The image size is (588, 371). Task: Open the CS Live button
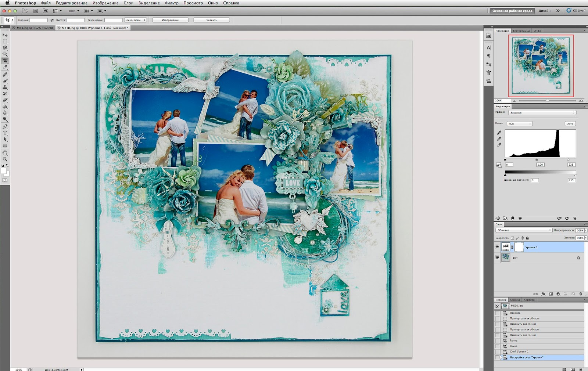[576, 11]
